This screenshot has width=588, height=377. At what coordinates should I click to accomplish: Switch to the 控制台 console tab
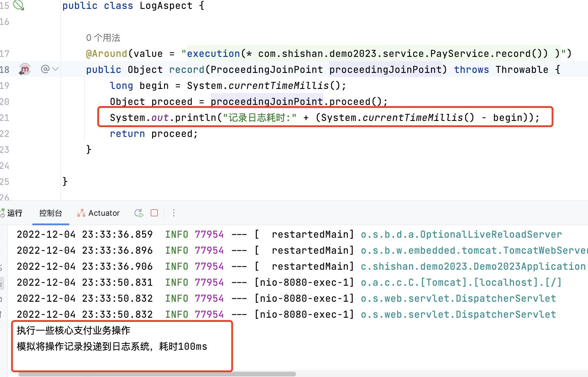pyautogui.click(x=50, y=213)
